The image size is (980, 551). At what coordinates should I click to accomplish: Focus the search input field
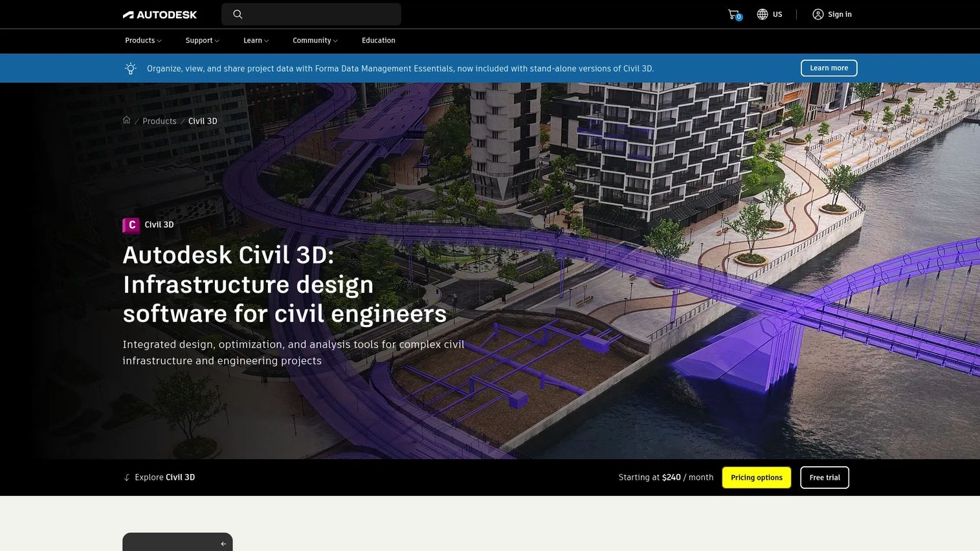[x=311, y=14]
